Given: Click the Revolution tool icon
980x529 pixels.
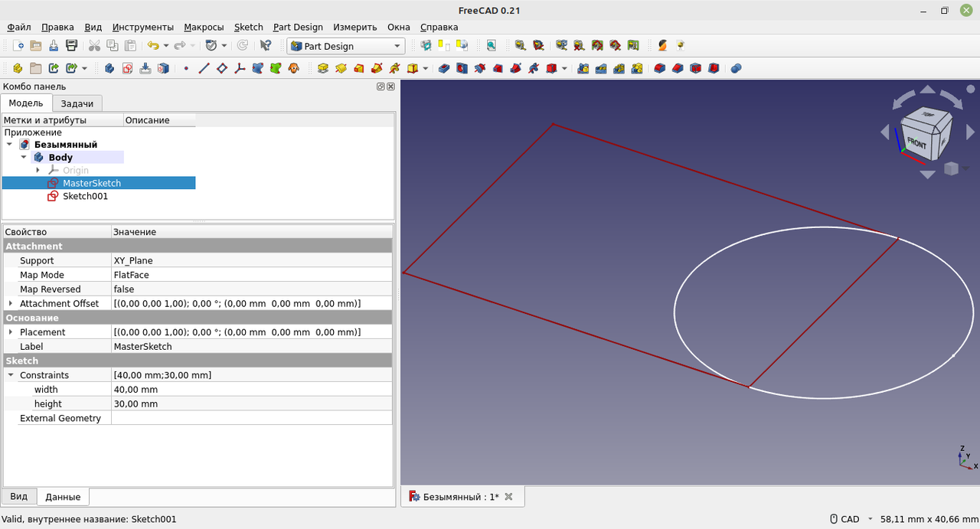Looking at the screenshot, I should point(341,68).
